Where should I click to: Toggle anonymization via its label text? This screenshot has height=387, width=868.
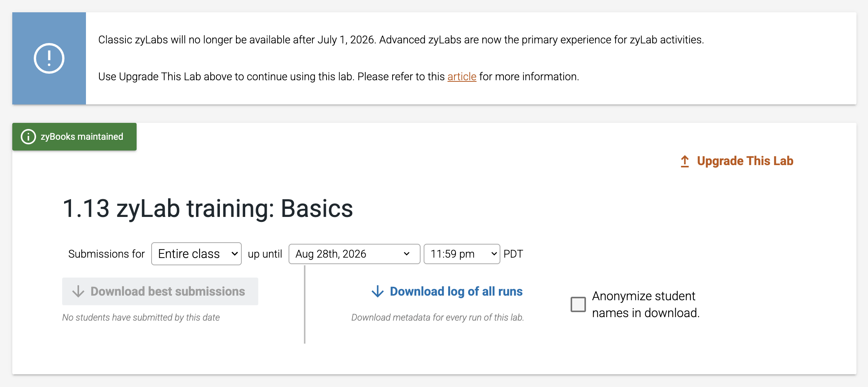click(646, 304)
